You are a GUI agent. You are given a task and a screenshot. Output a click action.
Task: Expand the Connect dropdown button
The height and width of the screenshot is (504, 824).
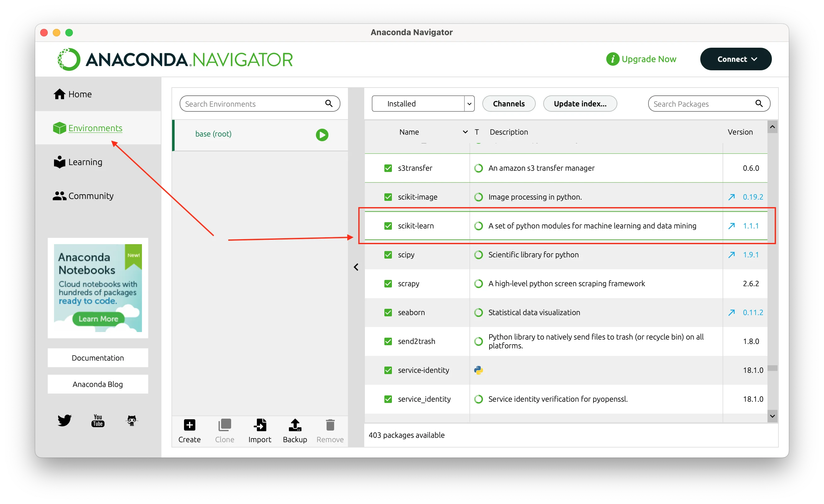pos(736,59)
